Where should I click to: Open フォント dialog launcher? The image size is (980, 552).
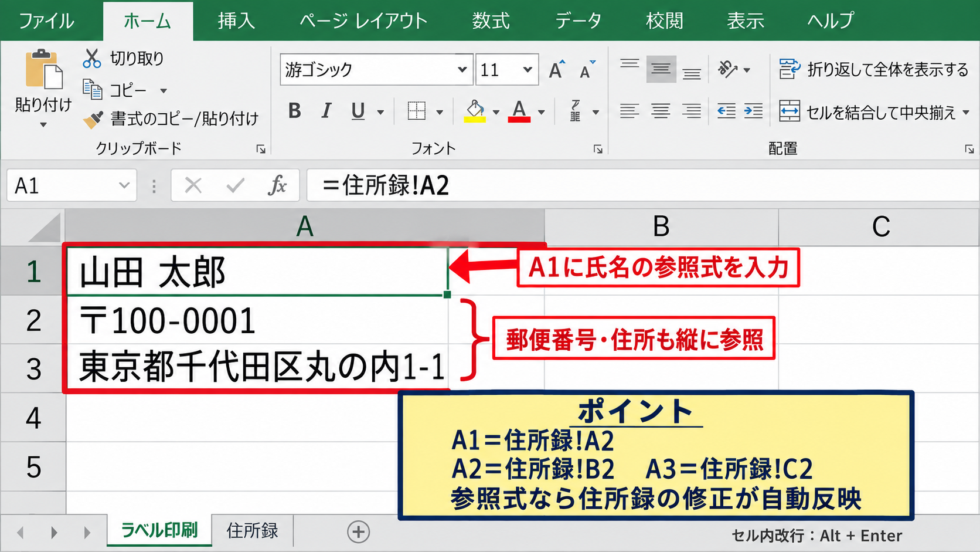pyautogui.click(x=598, y=149)
